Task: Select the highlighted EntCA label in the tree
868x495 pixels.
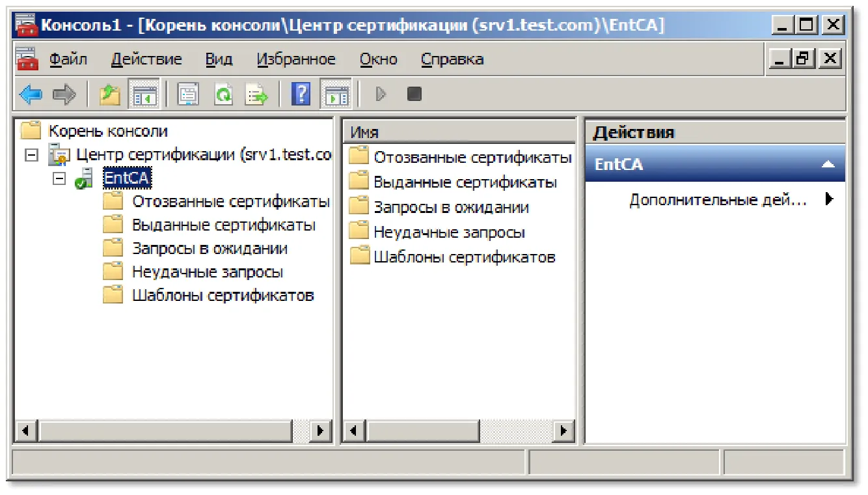Action: tap(128, 178)
